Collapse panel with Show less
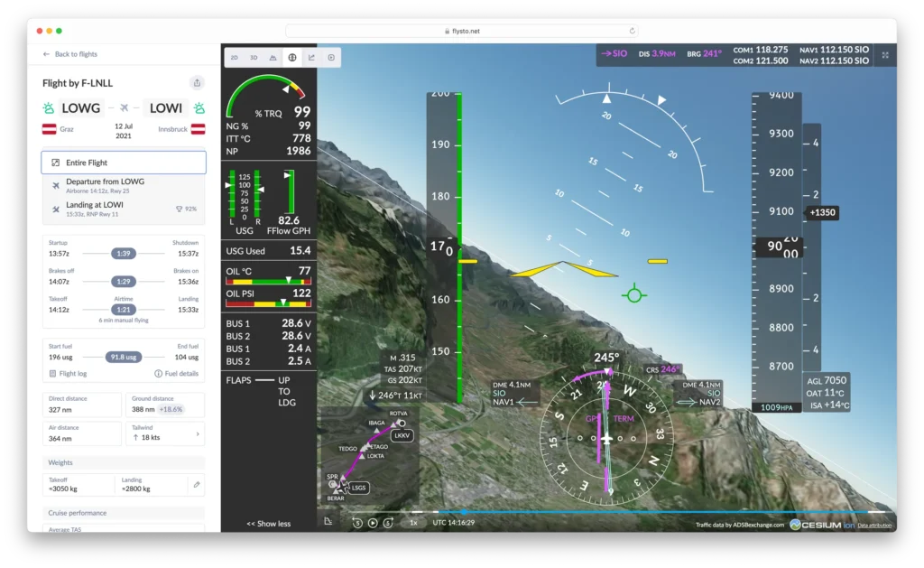 pyautogui.click(x=269, y=524)
